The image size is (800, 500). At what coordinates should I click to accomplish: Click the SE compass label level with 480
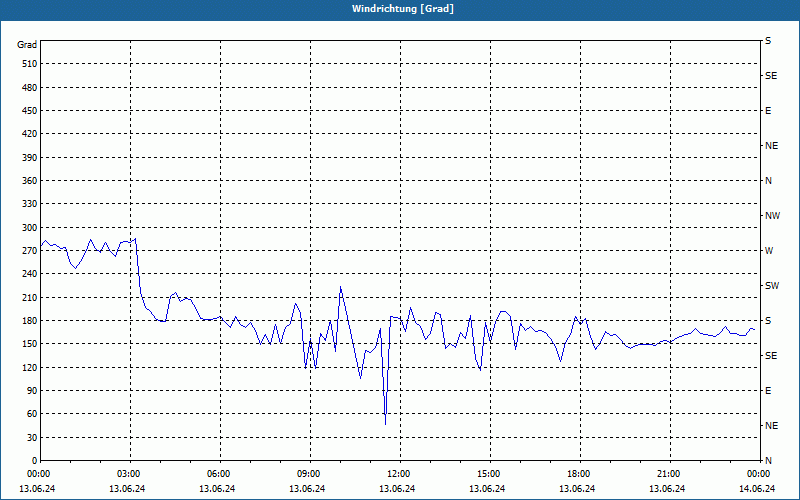coord(771,76)
